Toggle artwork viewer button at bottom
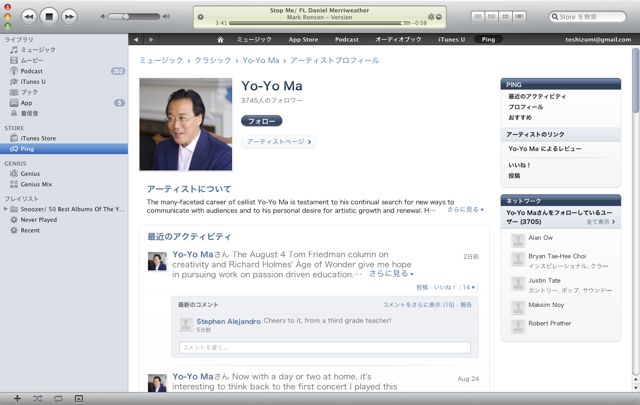The image size is (640, 405). [x=79, y=398]
